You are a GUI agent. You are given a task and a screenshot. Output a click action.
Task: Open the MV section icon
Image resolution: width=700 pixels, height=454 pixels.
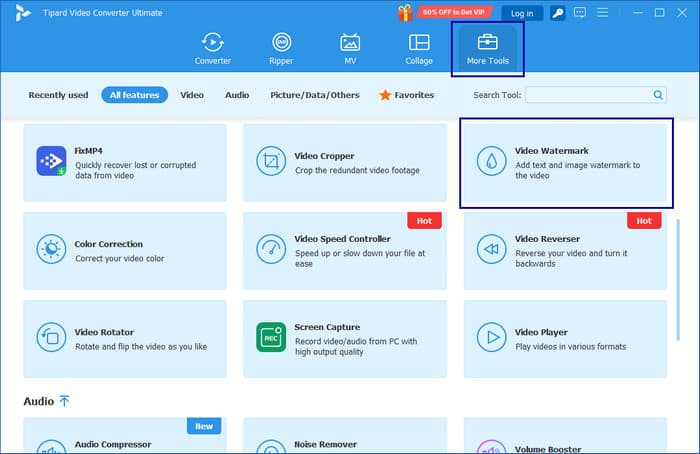350,47
